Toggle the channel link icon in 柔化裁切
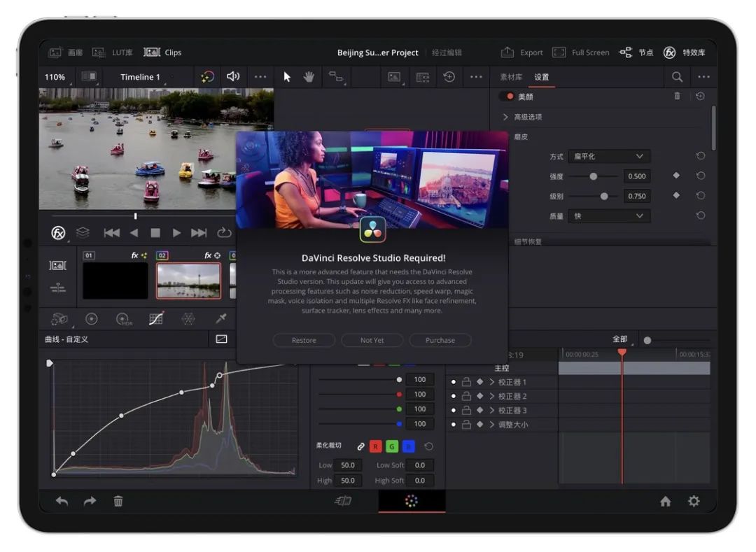Image resolution: width=756 pixels, height=552 pixels. click(360, 446)
